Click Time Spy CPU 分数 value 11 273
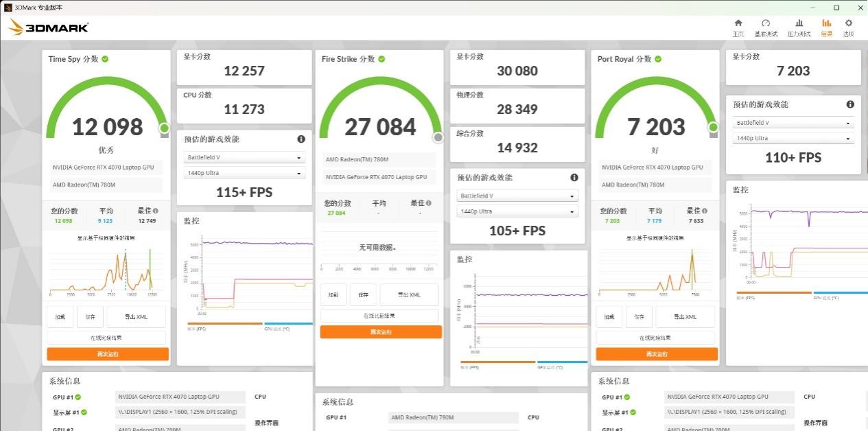The image size is (868, 431). pos(244,109)
